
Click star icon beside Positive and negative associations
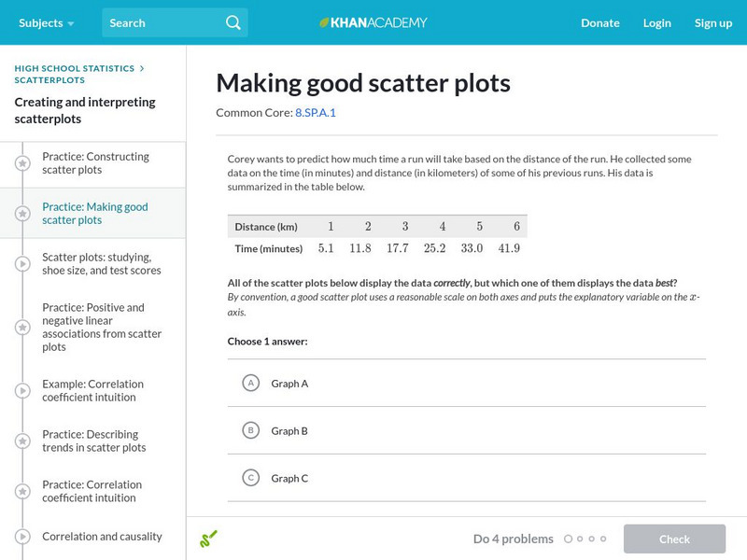pyautogui.click(x=22, y=328)
